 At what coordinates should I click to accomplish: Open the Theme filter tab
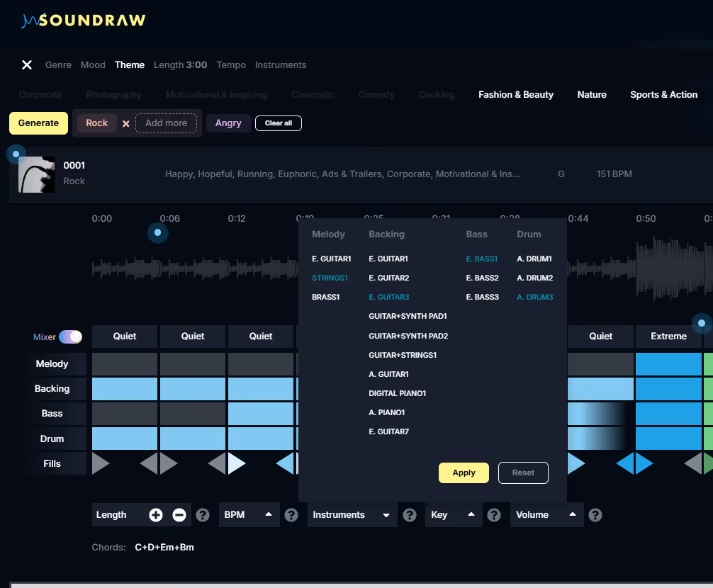point(130,65)
